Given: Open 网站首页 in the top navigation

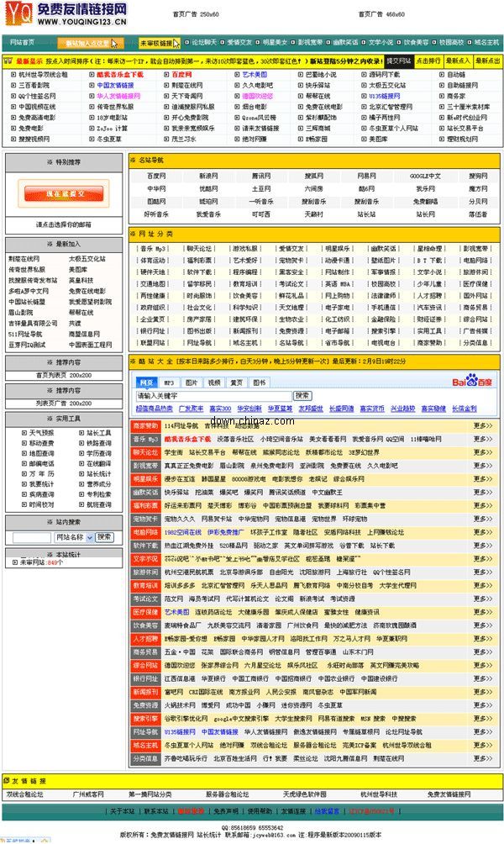Looking at the screenshot, I should 23,43.
